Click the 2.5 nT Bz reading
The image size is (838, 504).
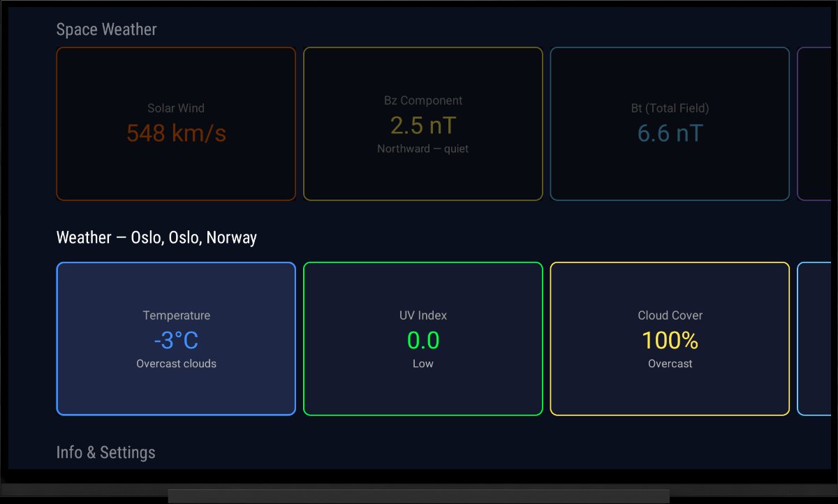[422, 125]
